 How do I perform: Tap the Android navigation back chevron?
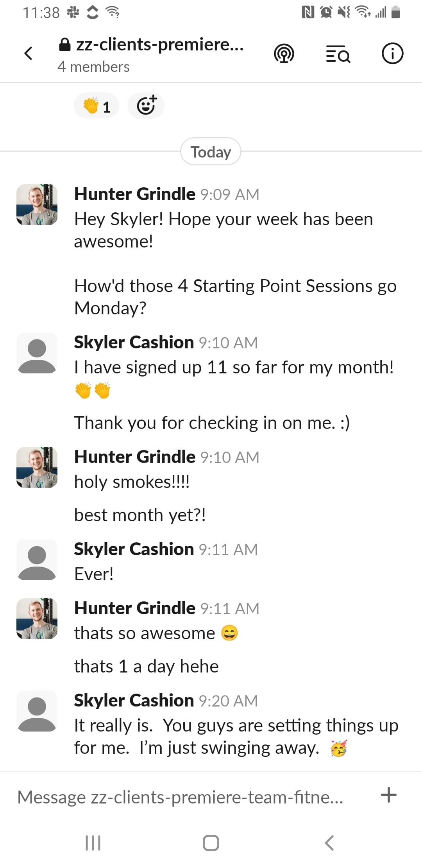(x=329, y=843)
